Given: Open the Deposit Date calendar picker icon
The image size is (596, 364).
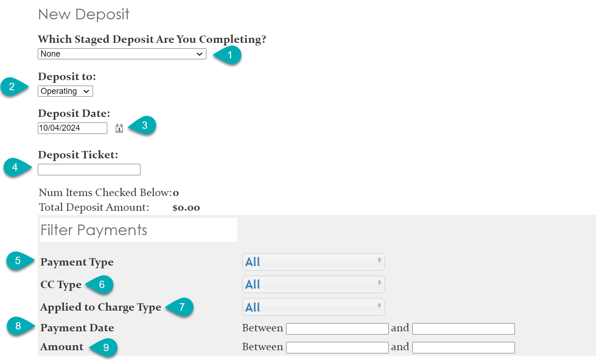Looking at the screenshot, I should 119,128.
